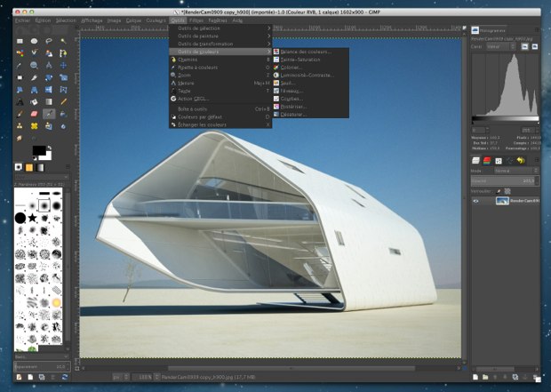Refresh brushes with the blue arrows icon
The height and width of the screenshot is (392, 551).
[65, 377]
